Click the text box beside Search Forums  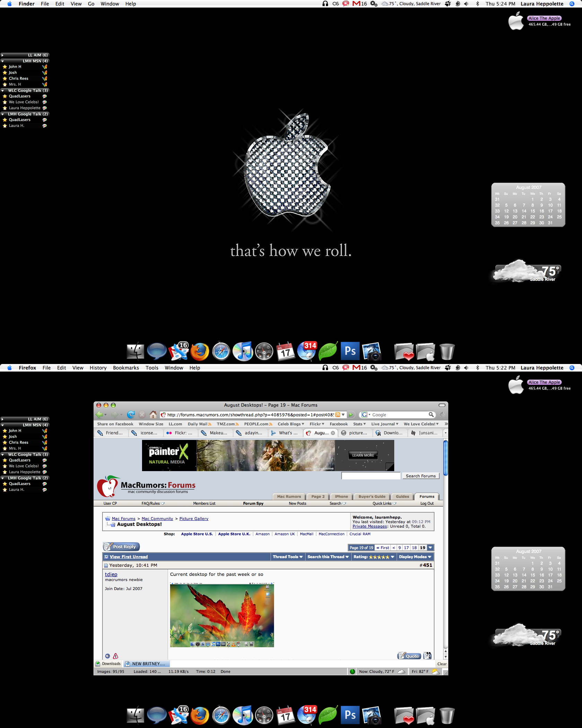(x=371, y=476)
